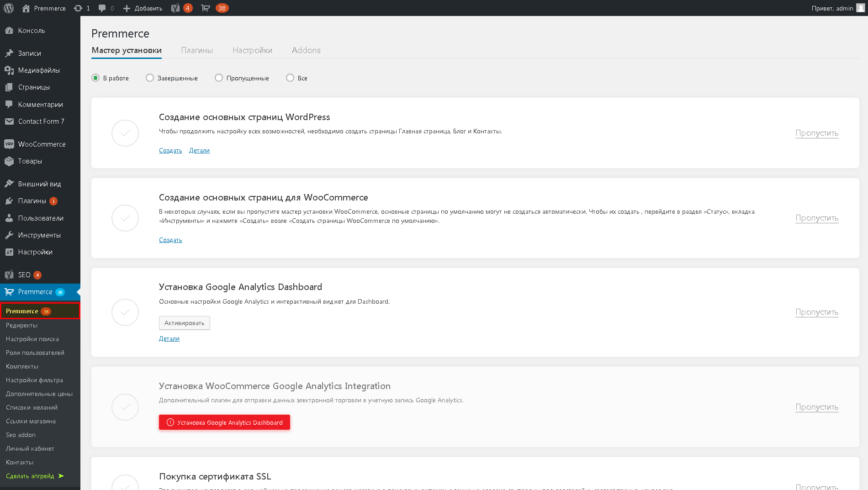This screenshot has height=490, width=868.
Task: Skip the WooCommerce pages step via Пропустить
Action: pyautogui.click(x=817, y=218)
